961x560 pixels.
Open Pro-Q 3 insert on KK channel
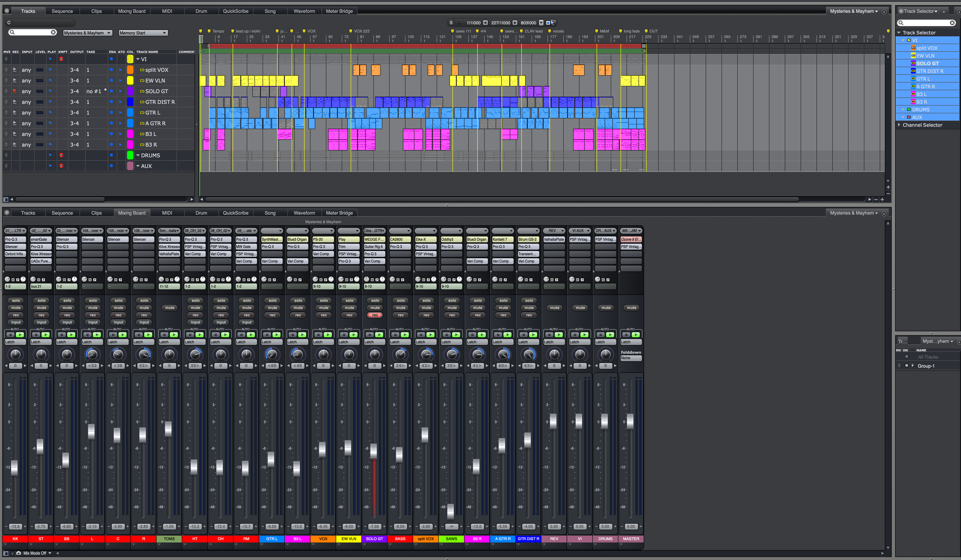(x=15, y=239)
